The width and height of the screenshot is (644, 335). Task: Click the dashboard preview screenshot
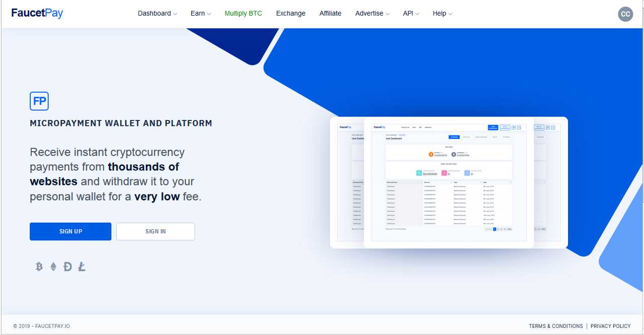(x=448, y=182)
